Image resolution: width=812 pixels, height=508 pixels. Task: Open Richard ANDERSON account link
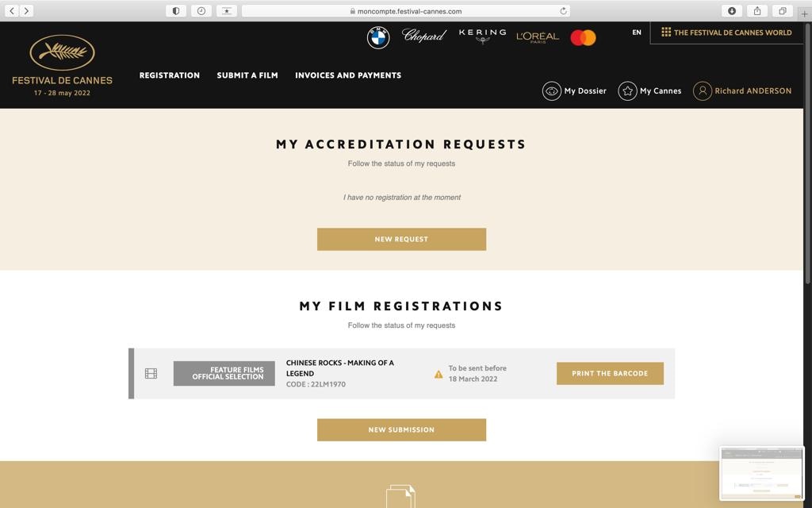pyautogui.click(x=753, y=90)
